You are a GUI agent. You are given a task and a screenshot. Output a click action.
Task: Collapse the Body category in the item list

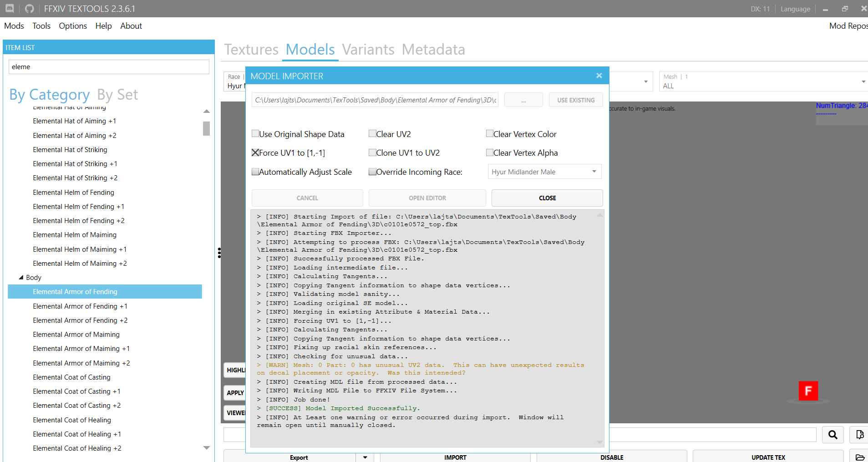tap(20, 277)
